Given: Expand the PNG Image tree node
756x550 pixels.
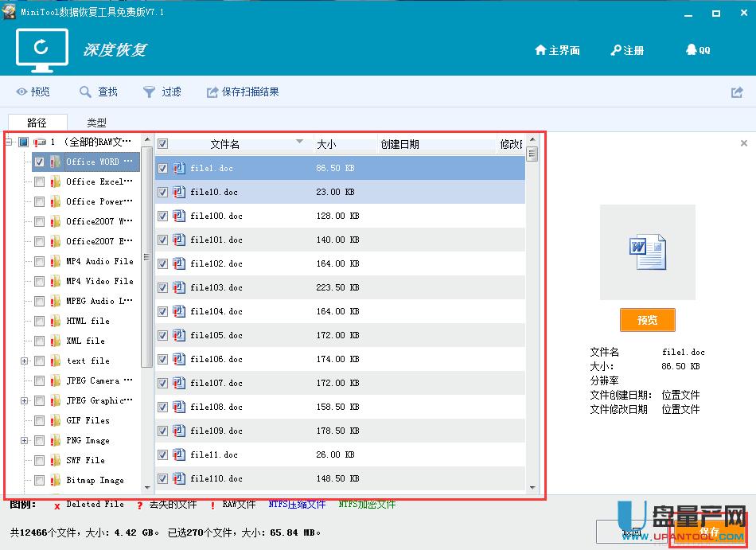Looking at the screenshot, I should (24, 440).
